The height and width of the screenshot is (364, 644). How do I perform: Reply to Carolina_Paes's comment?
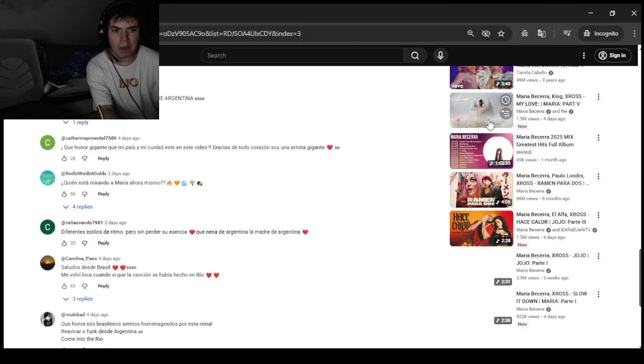[104, 286]
